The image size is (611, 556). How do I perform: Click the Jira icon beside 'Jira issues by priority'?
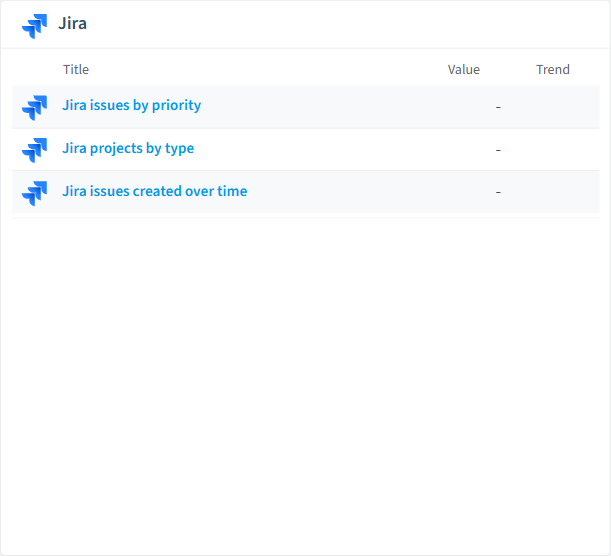pyautogui.click(x=35, y=108)
